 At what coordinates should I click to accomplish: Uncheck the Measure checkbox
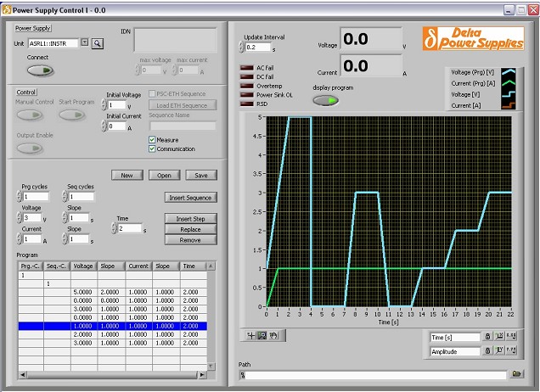click(x=152, y=140)
